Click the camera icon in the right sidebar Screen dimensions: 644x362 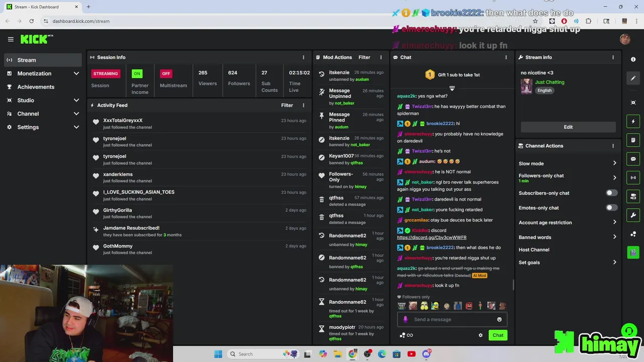coord(633,103)
